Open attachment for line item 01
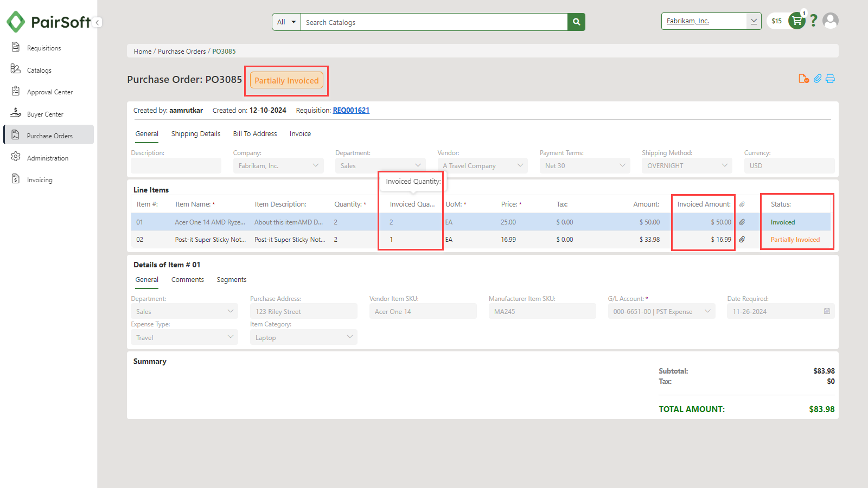This screenshot has width=868, height=488. [x=742, y=222]
